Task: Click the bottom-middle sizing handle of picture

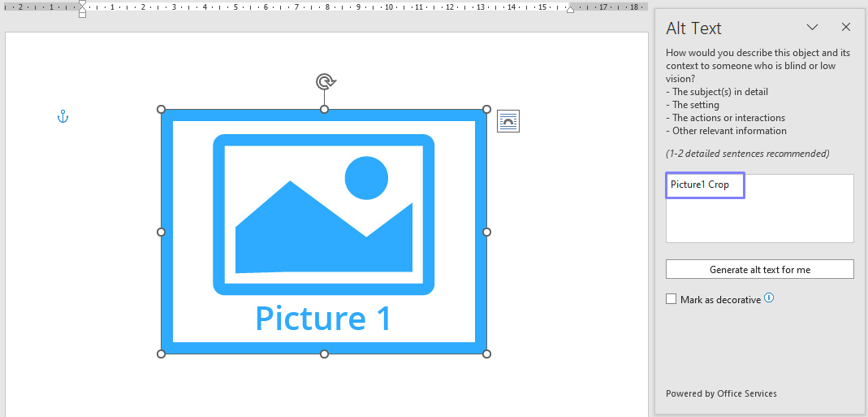Action: (x=324, y=354)
